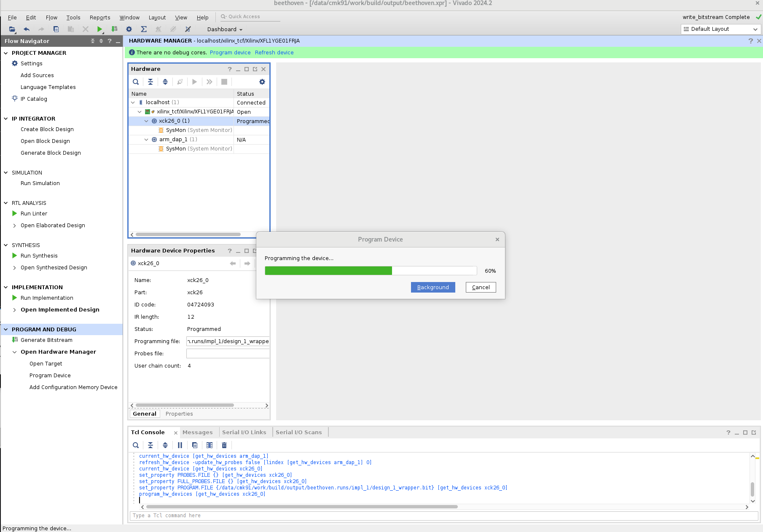Click the Hardware panel horizontal scrollbar
The width and height of the screenshot is (763, 532).
(188, 234)
